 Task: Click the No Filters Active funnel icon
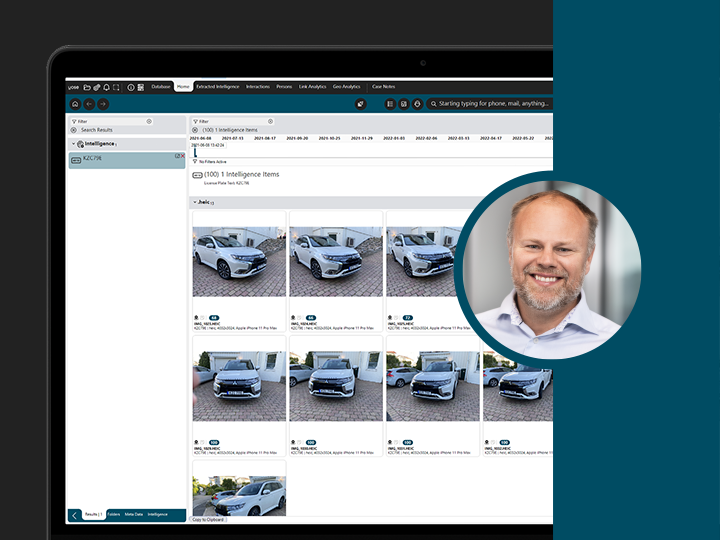coord(195,162)
